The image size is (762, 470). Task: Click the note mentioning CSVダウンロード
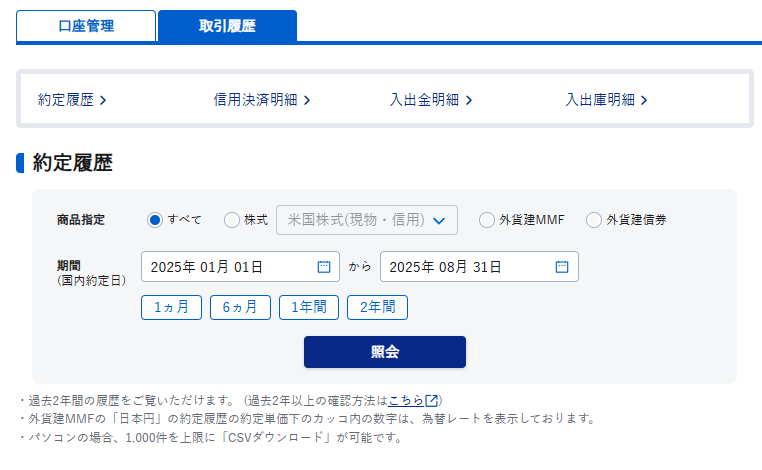[211, 437]
